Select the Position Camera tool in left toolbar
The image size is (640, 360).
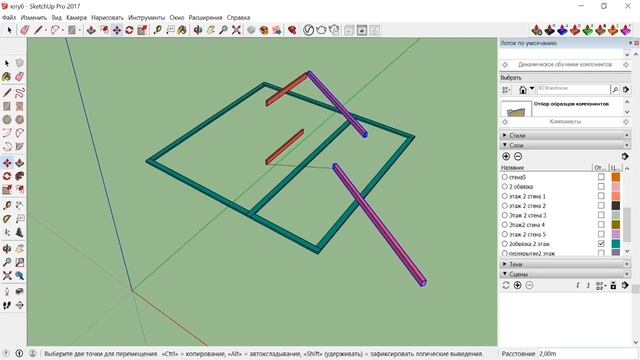[7, 291]
